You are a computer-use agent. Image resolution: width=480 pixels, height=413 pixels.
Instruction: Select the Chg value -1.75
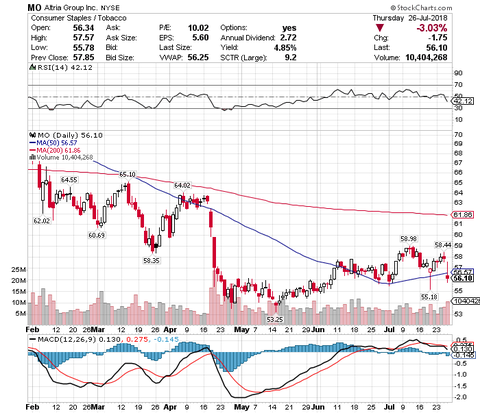pos(438,38)
